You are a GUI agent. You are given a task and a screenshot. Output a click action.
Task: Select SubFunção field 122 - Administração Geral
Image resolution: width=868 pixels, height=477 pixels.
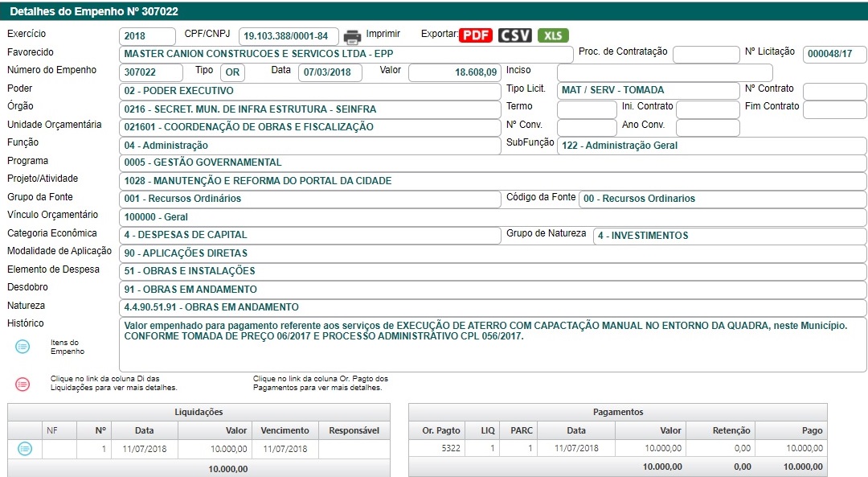(712, 146)
